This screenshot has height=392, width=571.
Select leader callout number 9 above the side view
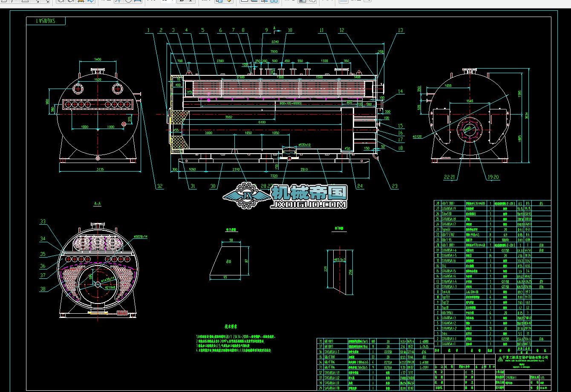[267, 30]
